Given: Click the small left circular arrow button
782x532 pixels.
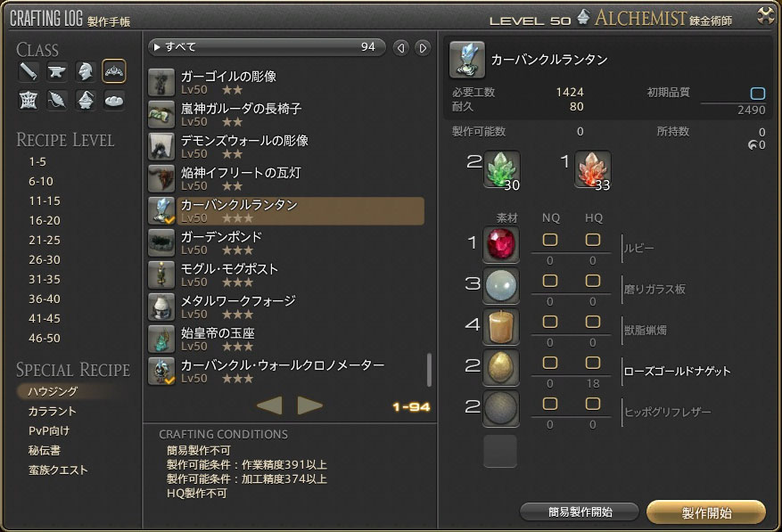Looking at the screenshot, I should pos(401,48).
